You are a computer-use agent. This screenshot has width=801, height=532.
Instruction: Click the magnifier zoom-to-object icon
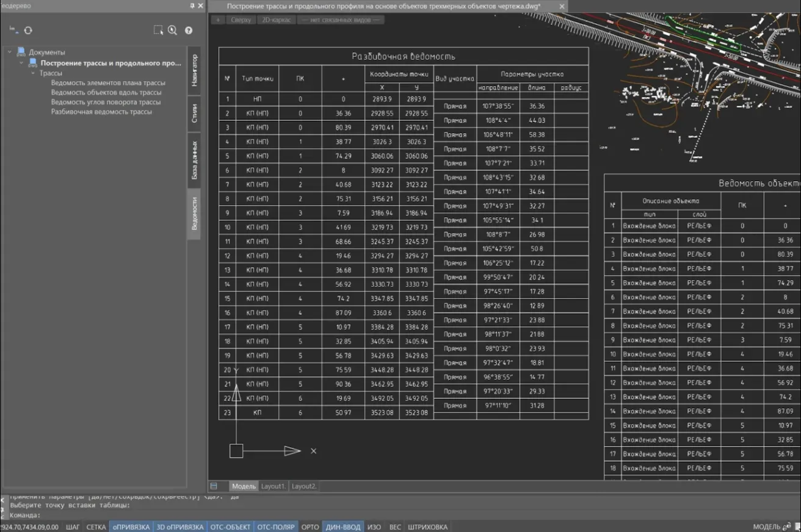click(x=173, y=31)
